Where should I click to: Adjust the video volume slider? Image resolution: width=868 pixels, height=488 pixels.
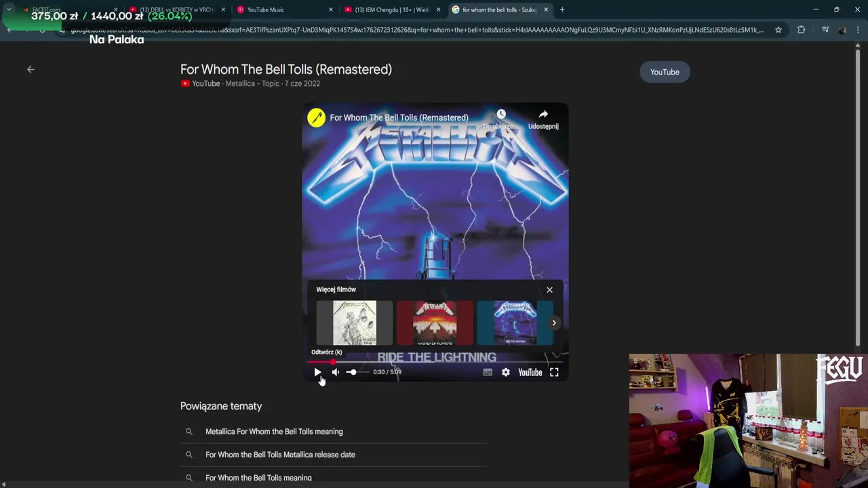pyautogui.click(x=357, y=371)
